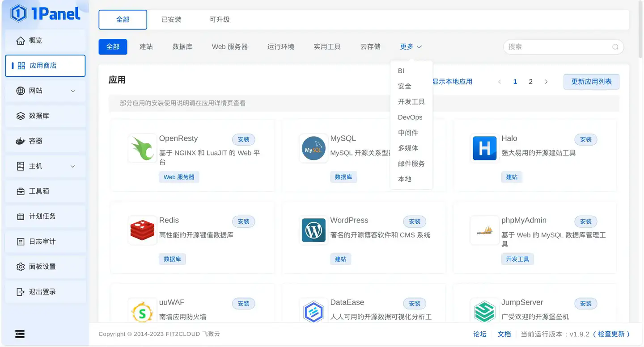Viewport: 644px width, 347px height.
Task: Switch to the 可升级 tab
Action: 220,20
